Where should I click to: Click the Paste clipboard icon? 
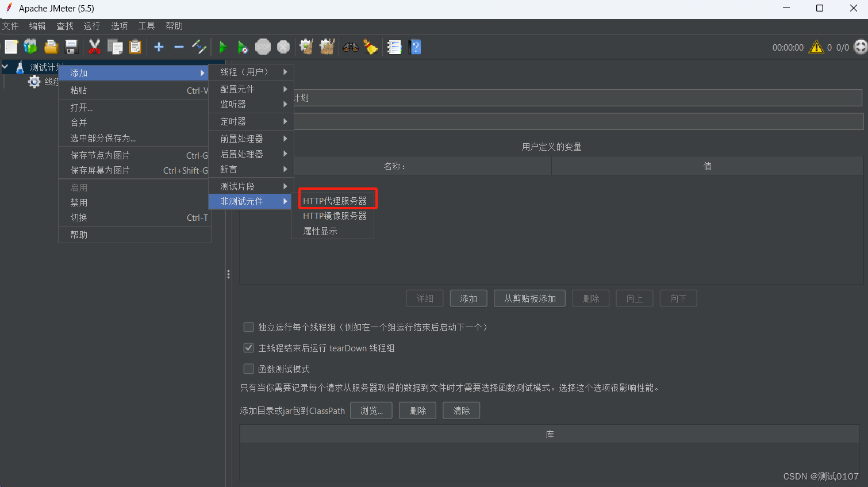tap(135, 47)
